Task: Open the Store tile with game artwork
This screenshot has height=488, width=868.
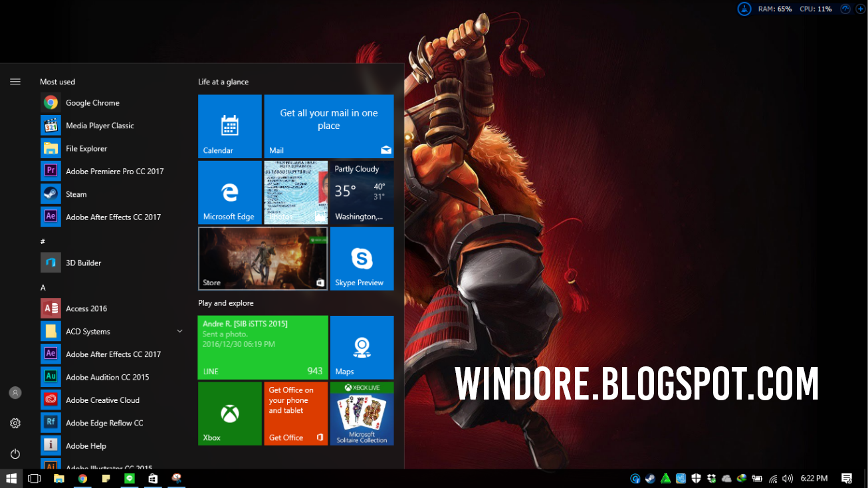Action: 263,259
